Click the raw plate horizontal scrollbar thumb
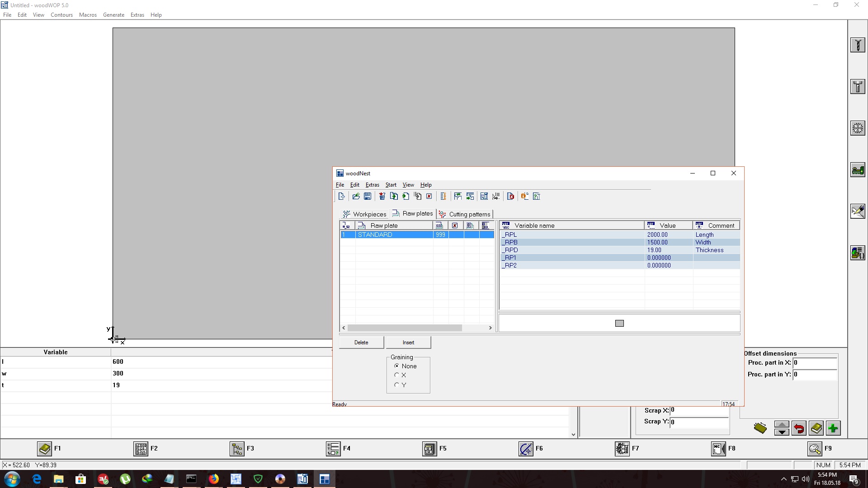Screen dimensions: 868x488 pos(405,328)
